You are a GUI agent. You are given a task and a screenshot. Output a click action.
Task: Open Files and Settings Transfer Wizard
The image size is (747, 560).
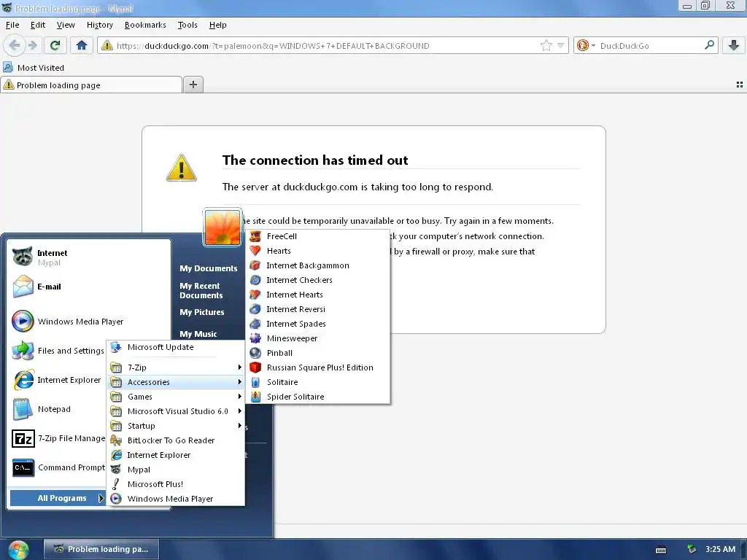pos(58,351)
